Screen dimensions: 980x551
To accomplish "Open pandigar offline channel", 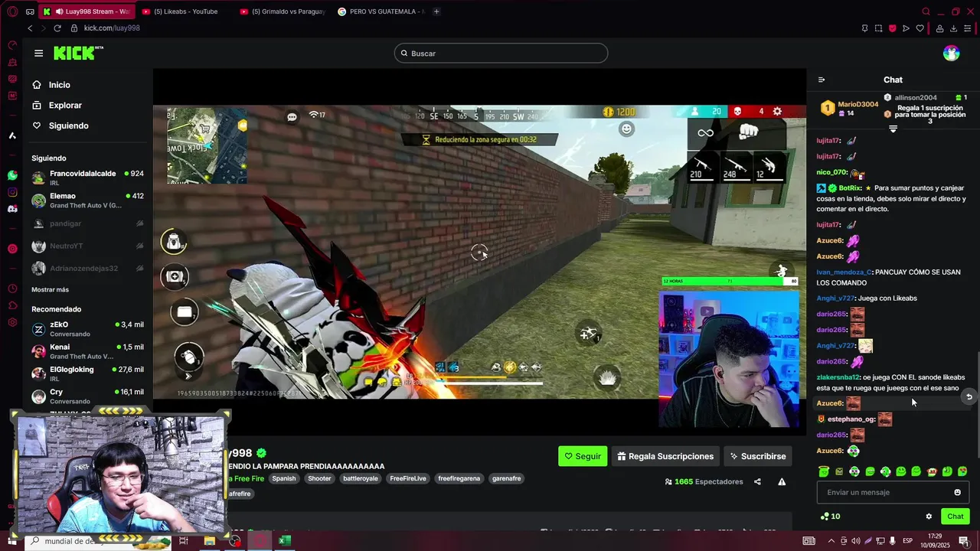I will pos(87,223).
